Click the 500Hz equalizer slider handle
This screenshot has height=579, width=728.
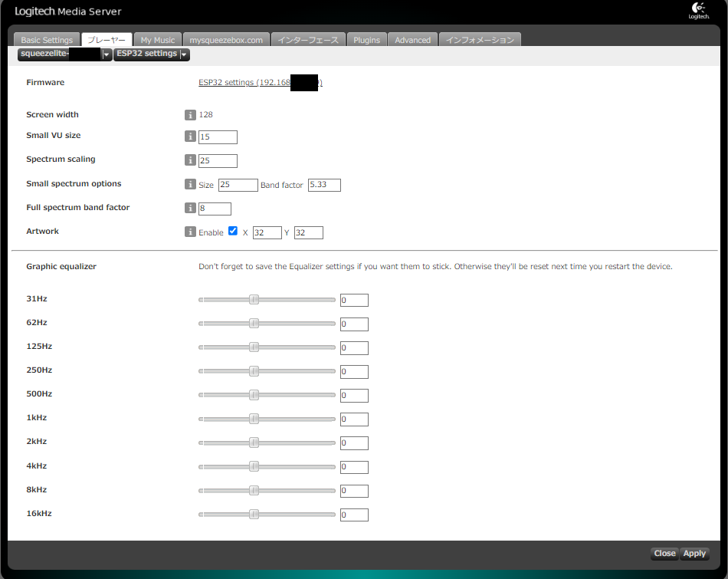(254, 395)
